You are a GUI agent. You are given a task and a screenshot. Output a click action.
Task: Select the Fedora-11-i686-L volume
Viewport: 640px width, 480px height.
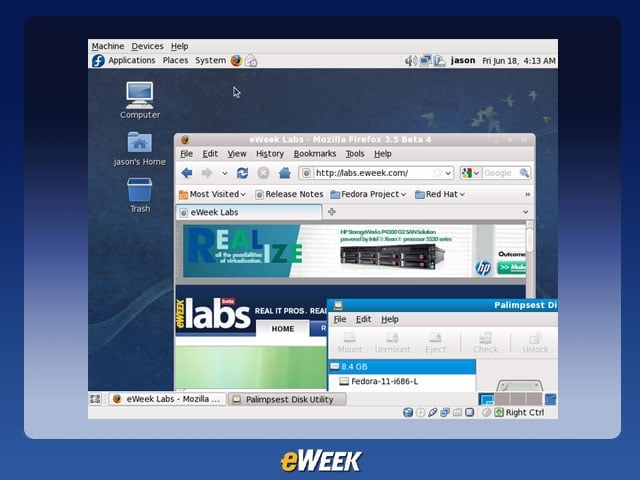click(402, 381)
